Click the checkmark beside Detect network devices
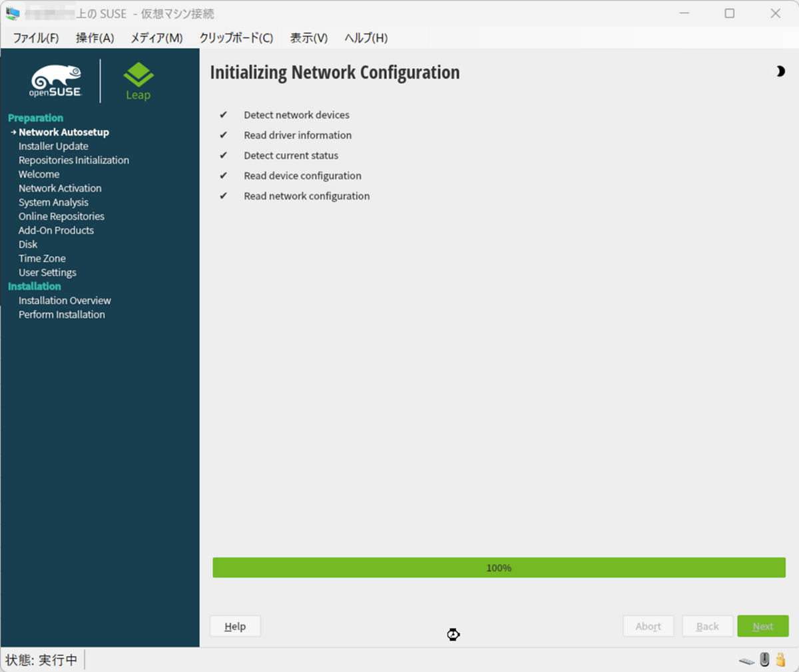 (223, 114)
